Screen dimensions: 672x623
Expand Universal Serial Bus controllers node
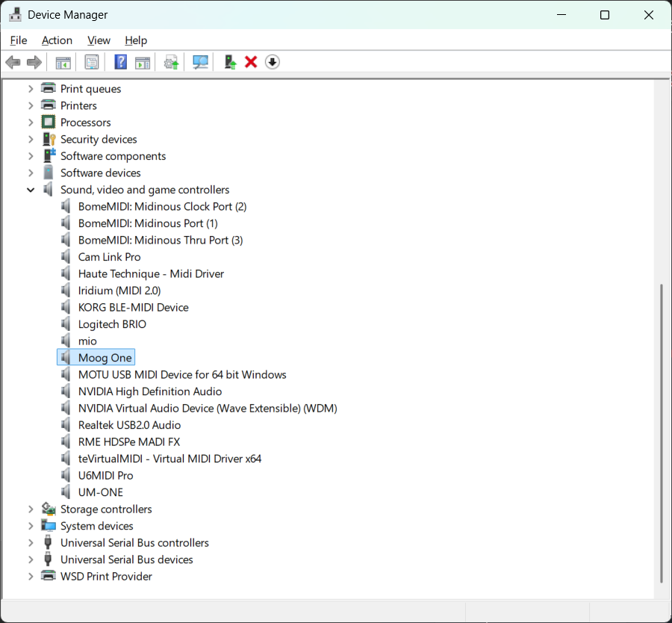pos(31,542)
